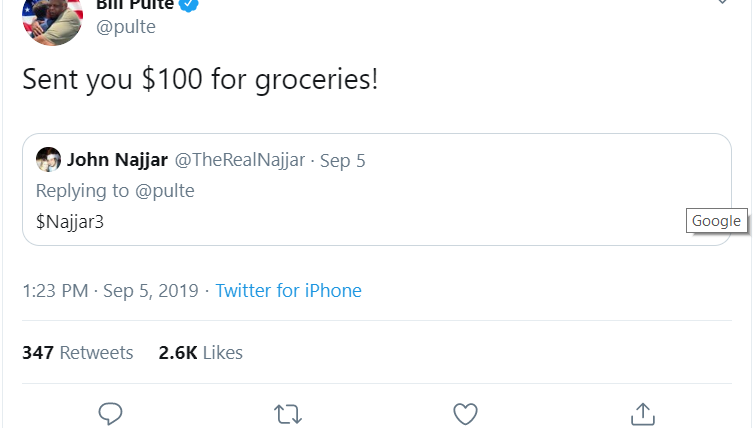Click the "Replying to @pulte" line

(x=115, y=191)
